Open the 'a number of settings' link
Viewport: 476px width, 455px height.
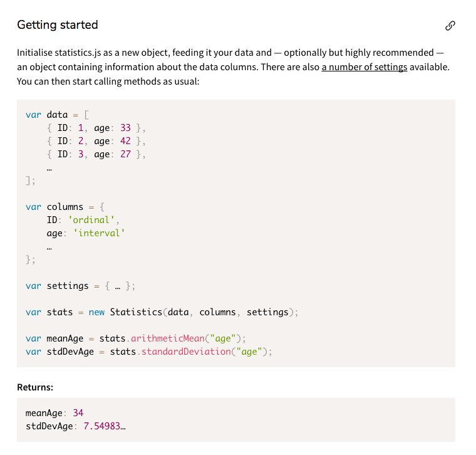[x=365, y=67]
